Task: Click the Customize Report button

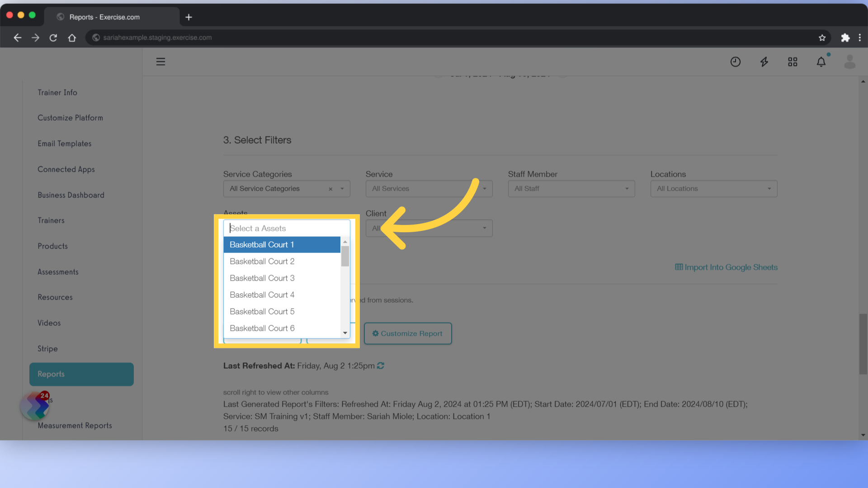Action: coord(407,333)
